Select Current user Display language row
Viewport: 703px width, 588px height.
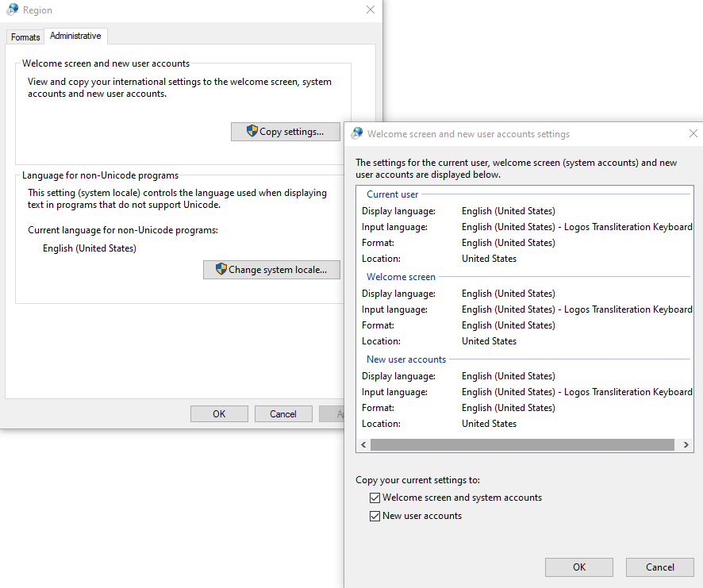point(508,211)
